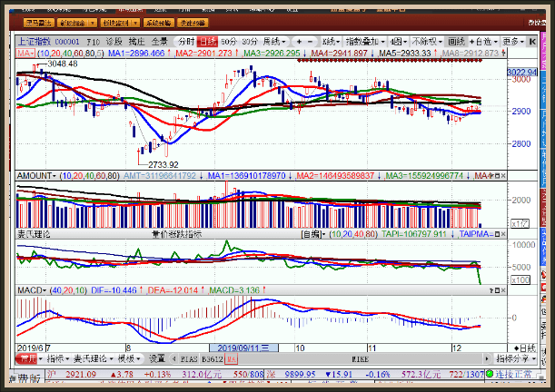
Task: Click the K icon at toolbar end
Action: click(532, 42)
